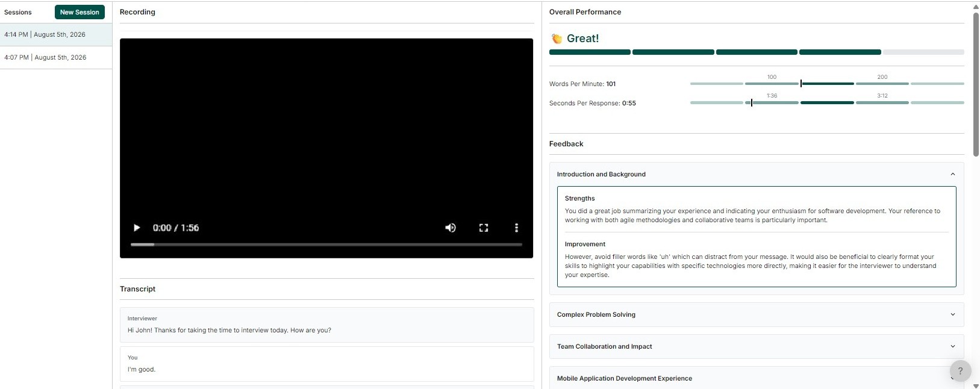This screenshot has height=389, width=980.
Task: Click the video time display 0:00 / 1:56
Action: [176, 228]
